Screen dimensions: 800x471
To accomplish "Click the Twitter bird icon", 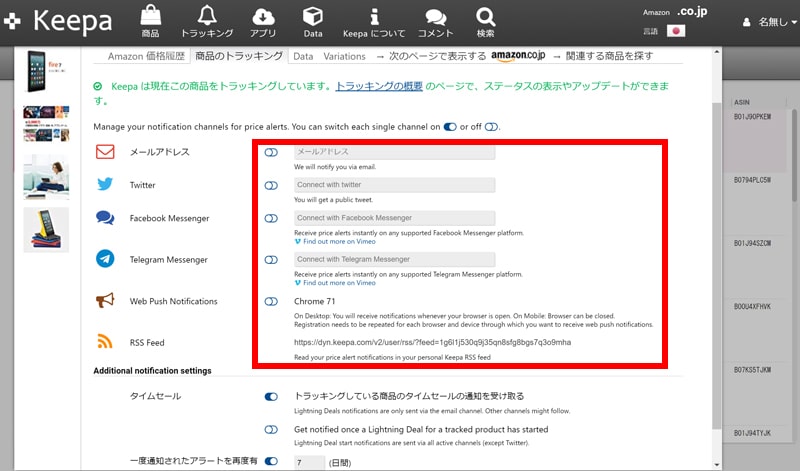I will coord(105,184).
